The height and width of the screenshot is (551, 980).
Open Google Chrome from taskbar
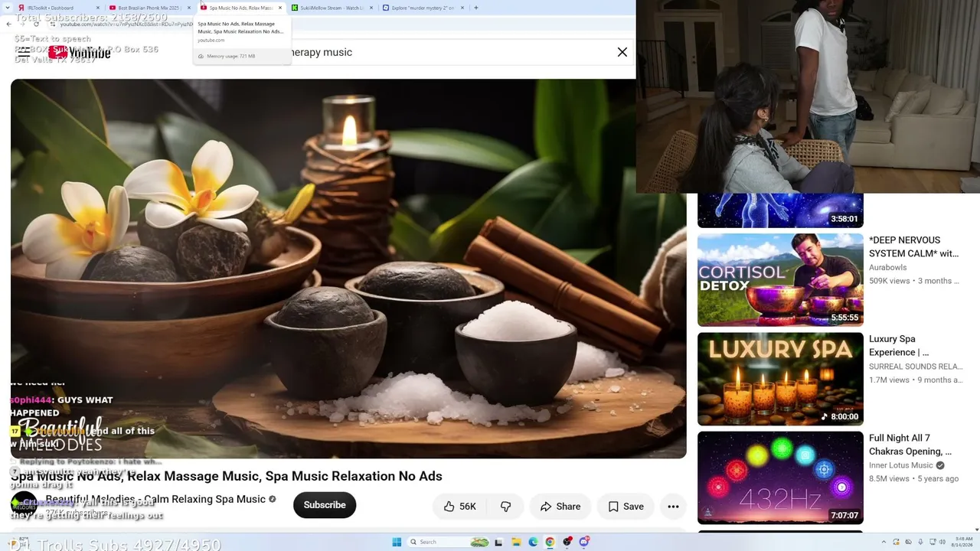[x=550, y=542]
